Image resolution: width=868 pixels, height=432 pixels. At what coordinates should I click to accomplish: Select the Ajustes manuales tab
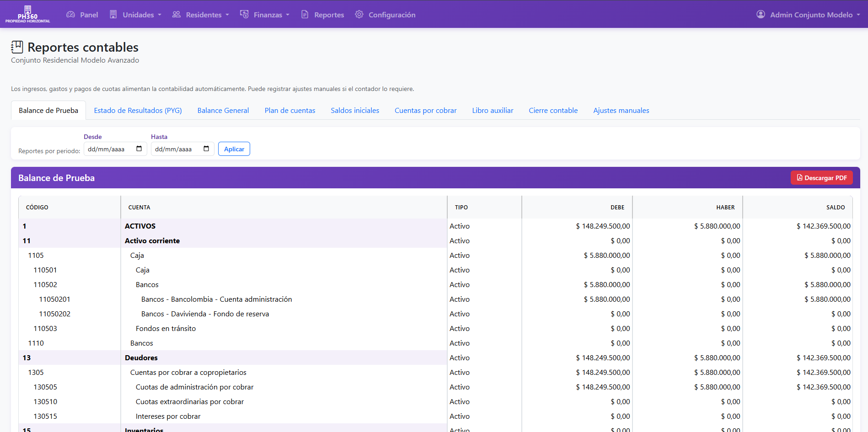[621, 111]
